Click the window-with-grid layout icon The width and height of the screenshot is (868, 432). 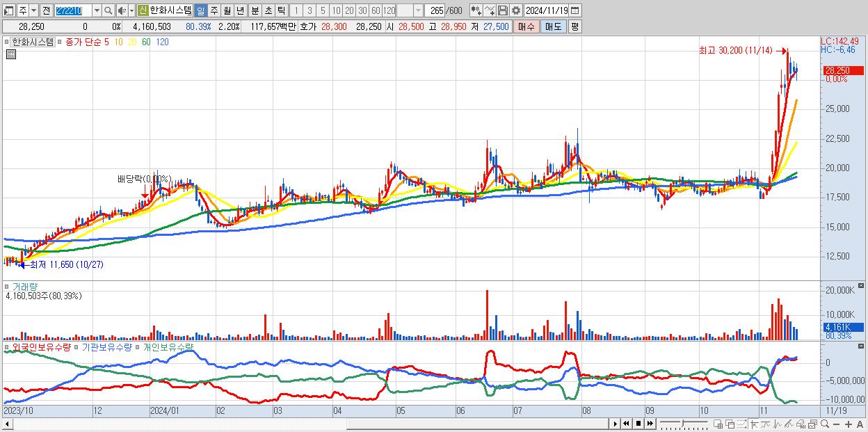(718, 424)
